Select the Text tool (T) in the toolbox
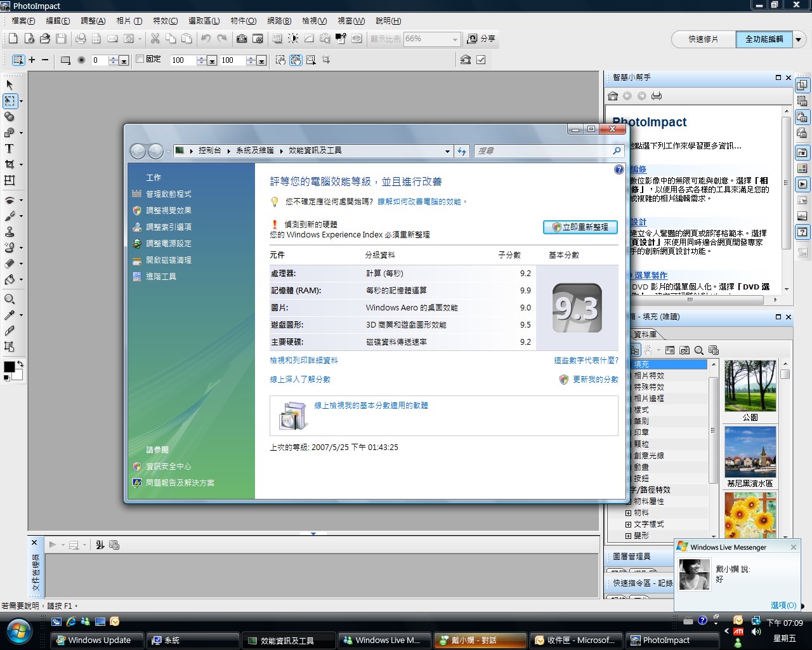The width and height of the screenshot is (812, 650). point(10,149)
